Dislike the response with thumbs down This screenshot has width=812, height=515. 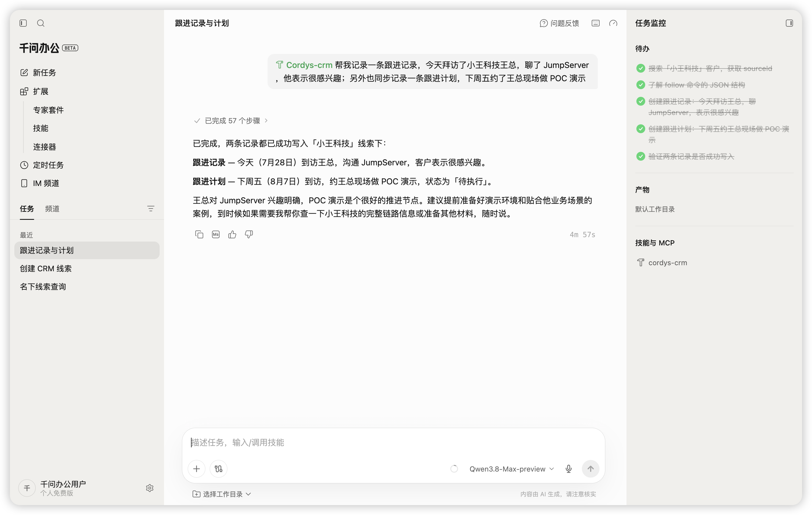[x=249, y=234]
